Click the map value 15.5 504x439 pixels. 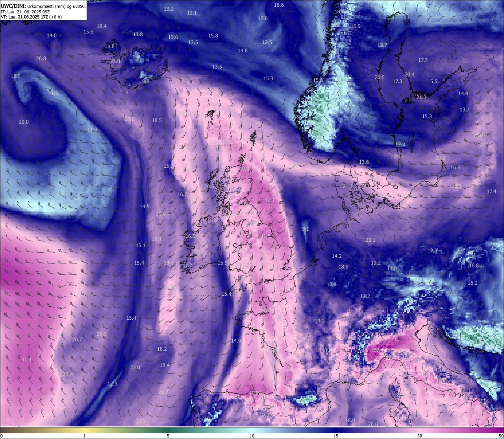pos(432,81)
